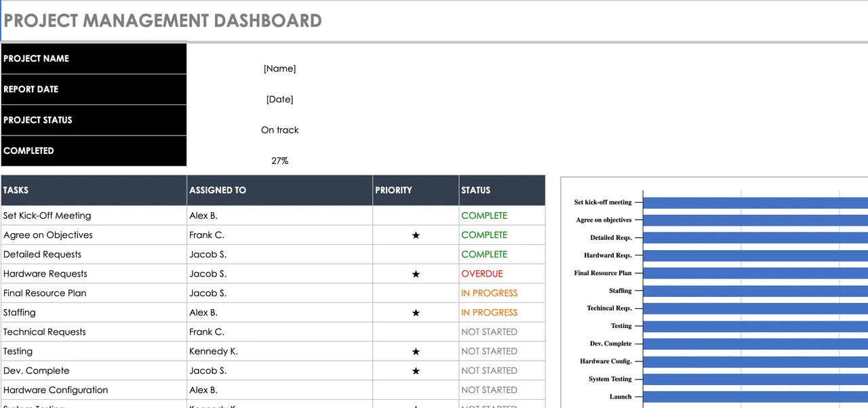Click the ASSIGNED TO column header
The image size is (868, 408).
click(x=279, y=190)
